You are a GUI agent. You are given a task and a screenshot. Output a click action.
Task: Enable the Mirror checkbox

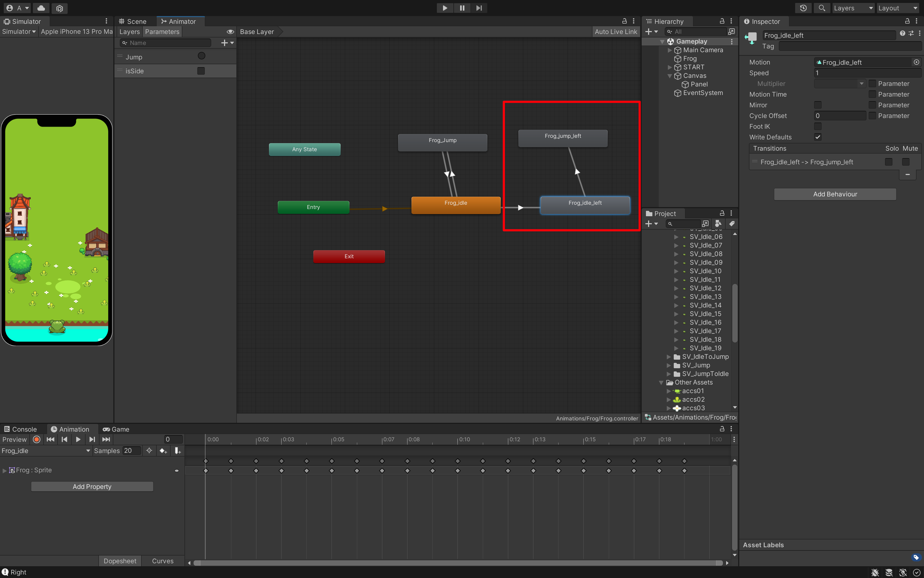[818, 105]
